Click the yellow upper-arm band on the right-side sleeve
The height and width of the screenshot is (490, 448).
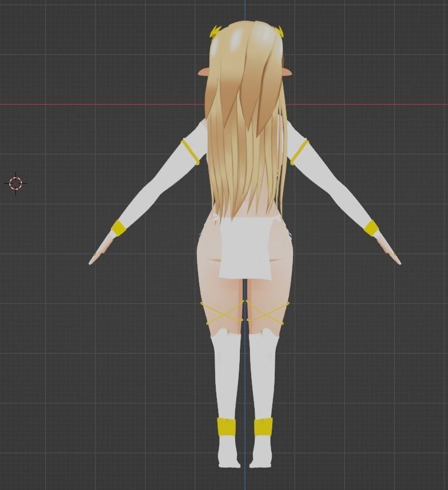299,152
